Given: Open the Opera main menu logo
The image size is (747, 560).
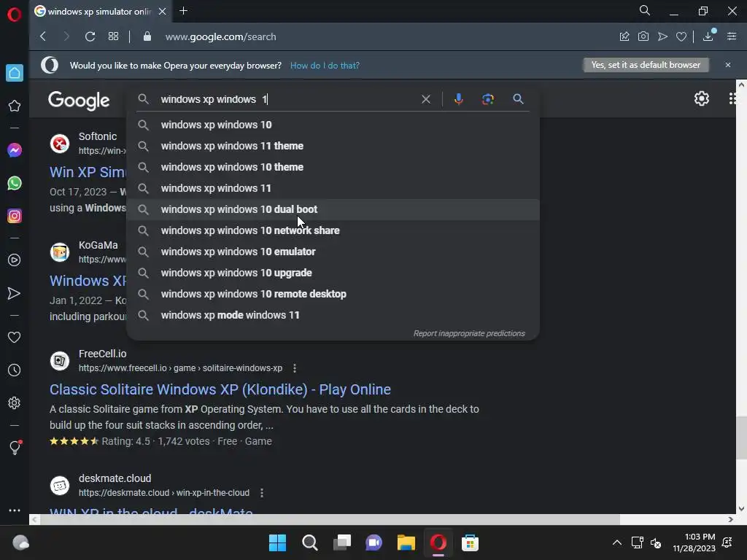Looking at the screenshot, I should point(15,15).
